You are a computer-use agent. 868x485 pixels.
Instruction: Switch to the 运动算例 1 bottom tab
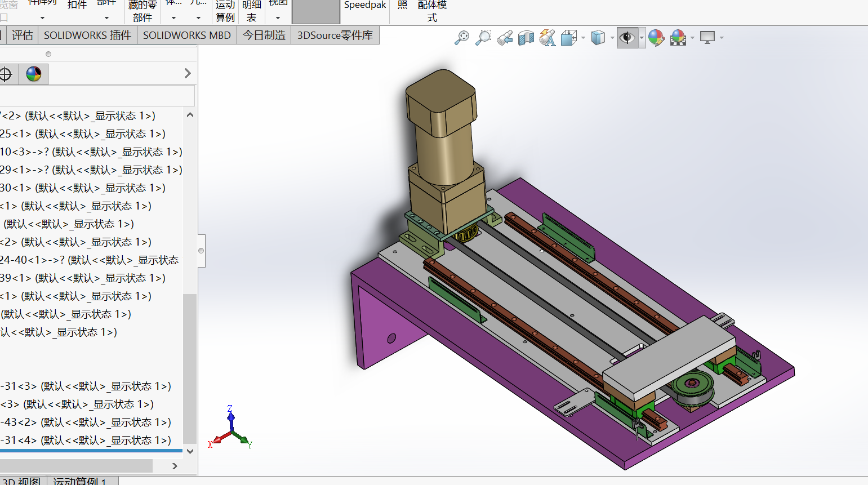pyautogui.click(x=82, y=480)
